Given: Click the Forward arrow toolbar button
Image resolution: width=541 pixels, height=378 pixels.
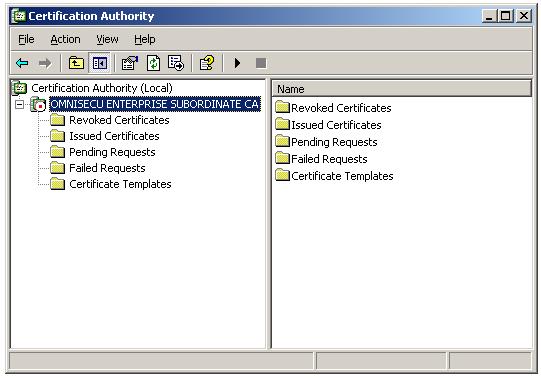Looking at the screenshot, I should 45,63.
